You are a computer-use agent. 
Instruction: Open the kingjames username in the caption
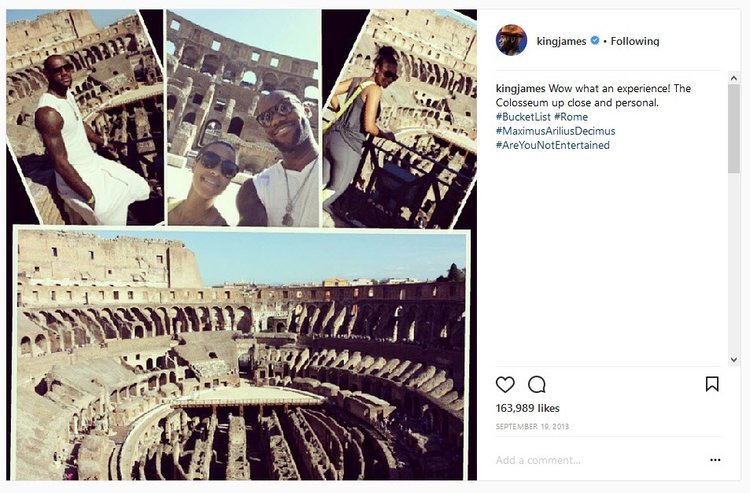pyautogui.click(x=522, y=89)
